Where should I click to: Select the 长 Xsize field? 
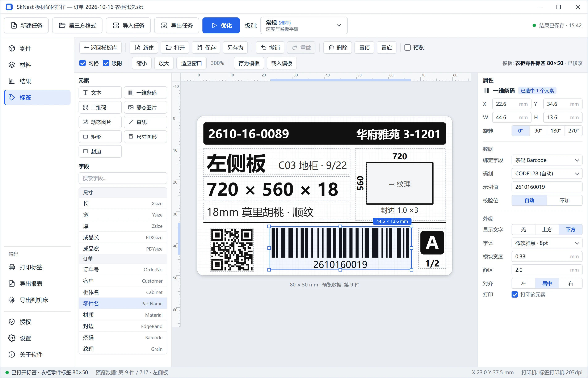coord(123,203)
